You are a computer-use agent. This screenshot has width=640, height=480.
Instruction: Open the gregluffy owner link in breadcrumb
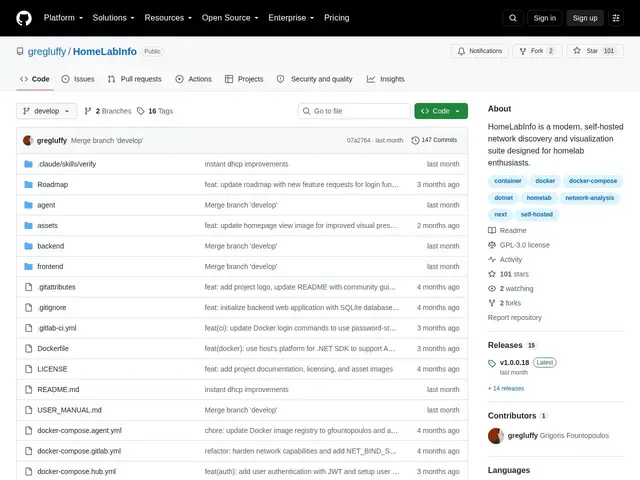[47, 51]
